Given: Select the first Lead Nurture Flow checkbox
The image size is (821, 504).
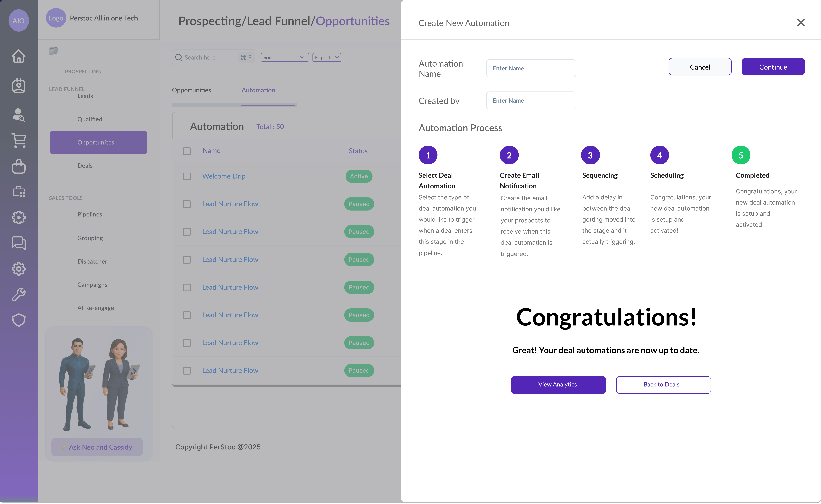Looking at the screenshot, I should point(187,204).
